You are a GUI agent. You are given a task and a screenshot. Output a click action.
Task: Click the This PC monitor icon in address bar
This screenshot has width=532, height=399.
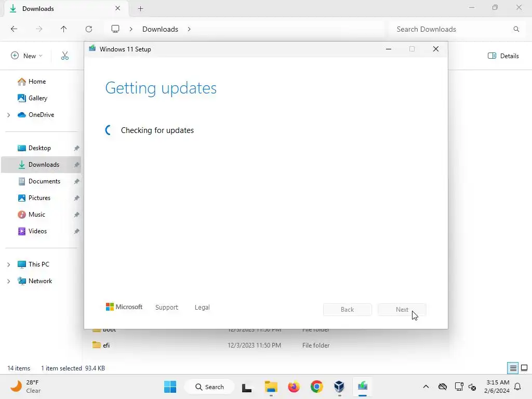click(x=115, y=29)
